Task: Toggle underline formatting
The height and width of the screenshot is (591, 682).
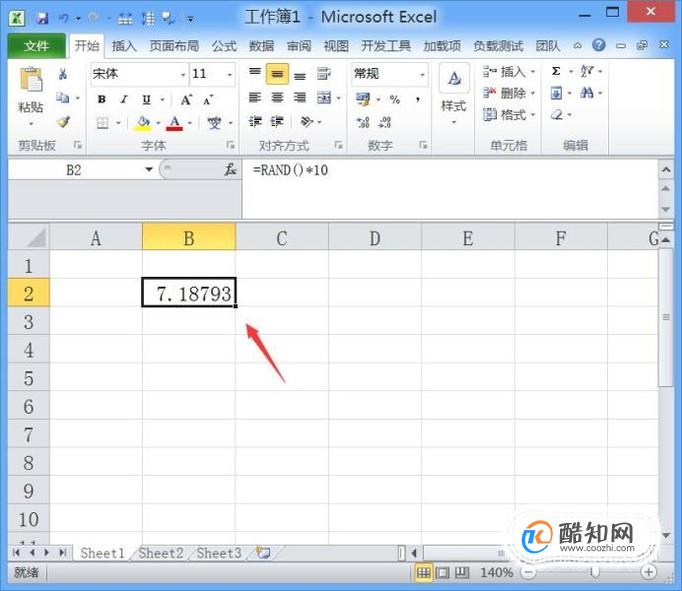Action: pos(147,100)
